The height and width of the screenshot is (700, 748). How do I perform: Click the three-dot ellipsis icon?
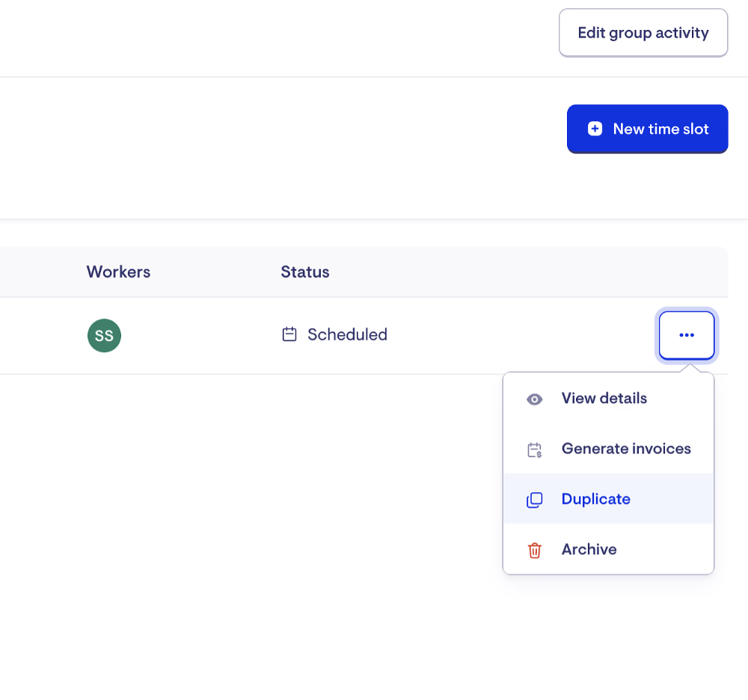687,335
